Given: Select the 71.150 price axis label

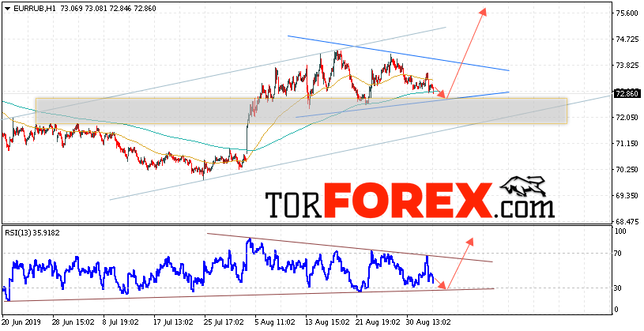Looking at the screenshot, I should (627, 144).
